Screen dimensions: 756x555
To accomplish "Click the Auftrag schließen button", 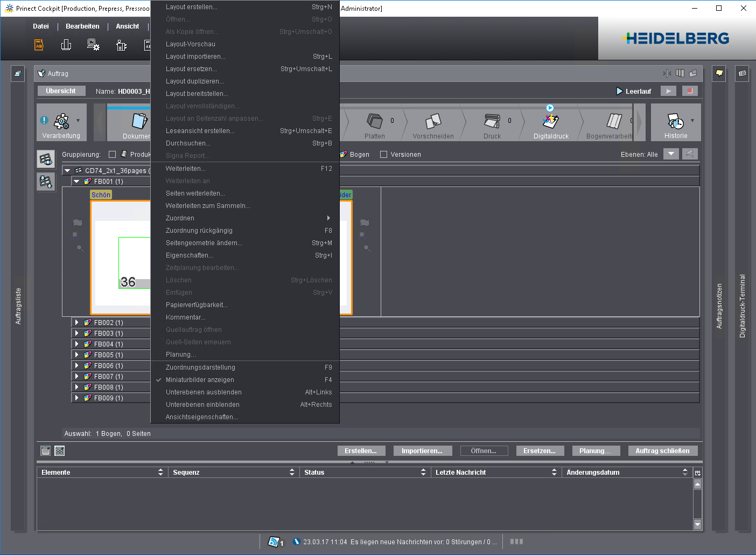I will [663, 451].
